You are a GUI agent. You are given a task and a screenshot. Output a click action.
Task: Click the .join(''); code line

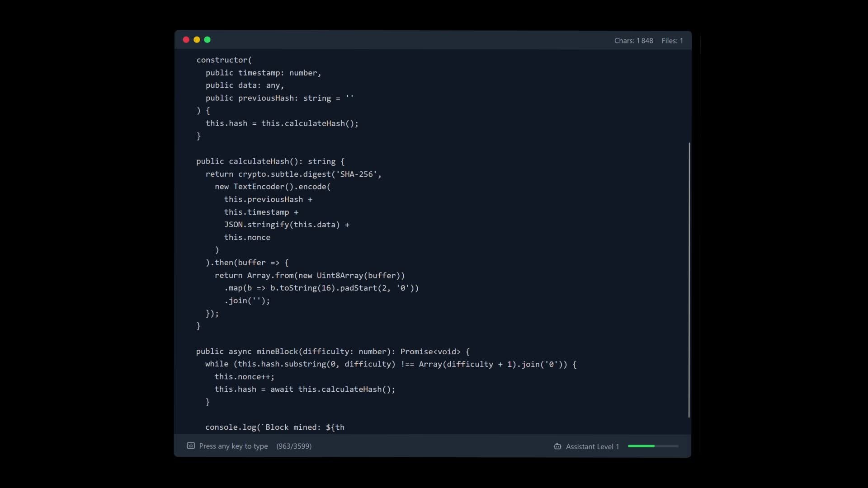coord(247,300)
